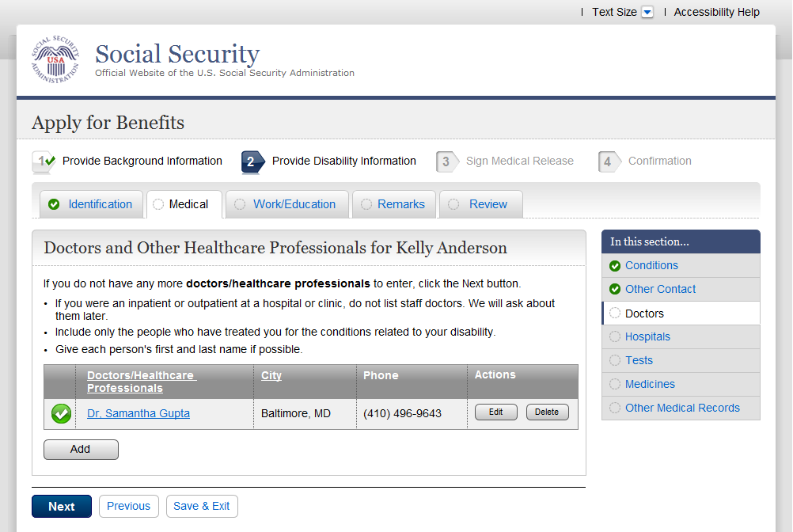
Task: Open the Text Size dropdown arrow
Action: [647, 12]
